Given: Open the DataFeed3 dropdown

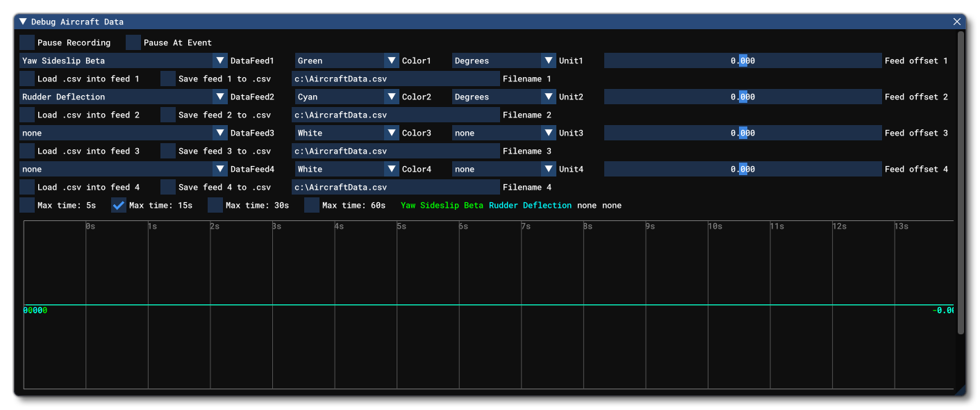Looking at the screenshot, I should (220, 133).
